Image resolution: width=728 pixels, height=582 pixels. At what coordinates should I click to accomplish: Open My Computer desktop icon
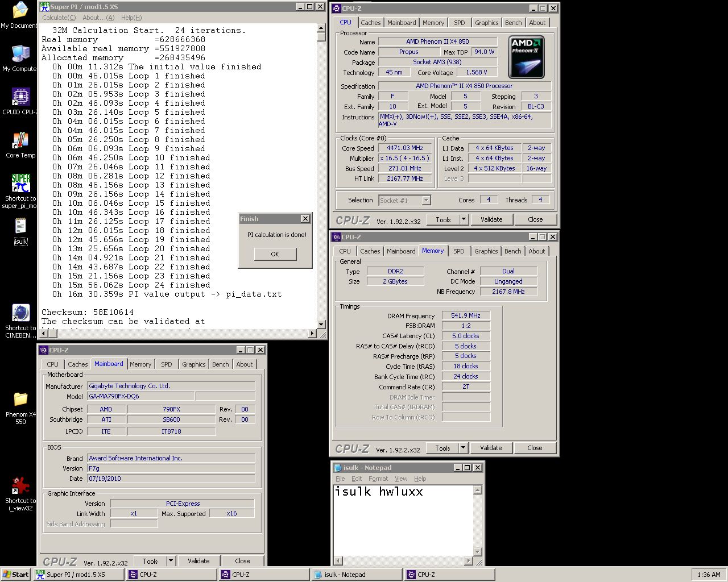(x=20, y=59)
